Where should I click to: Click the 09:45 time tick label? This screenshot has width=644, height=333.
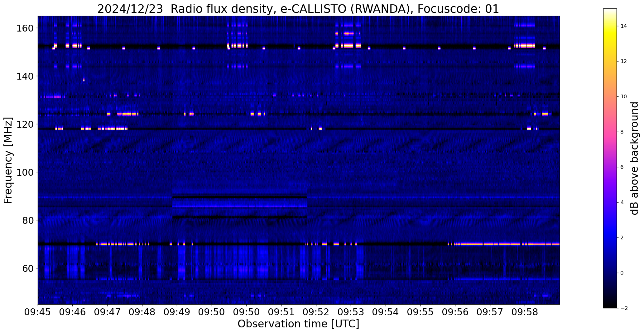coord(38,312)
